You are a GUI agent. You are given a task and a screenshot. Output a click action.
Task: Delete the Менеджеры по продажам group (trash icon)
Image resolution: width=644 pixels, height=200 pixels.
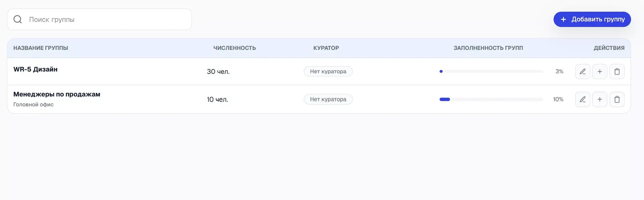pos(617,99)
